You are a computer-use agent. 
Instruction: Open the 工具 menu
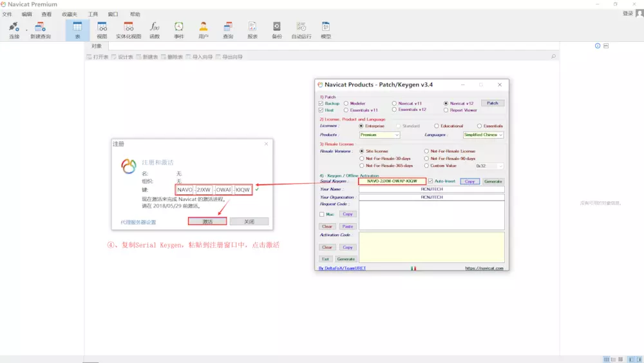point(93,14)
